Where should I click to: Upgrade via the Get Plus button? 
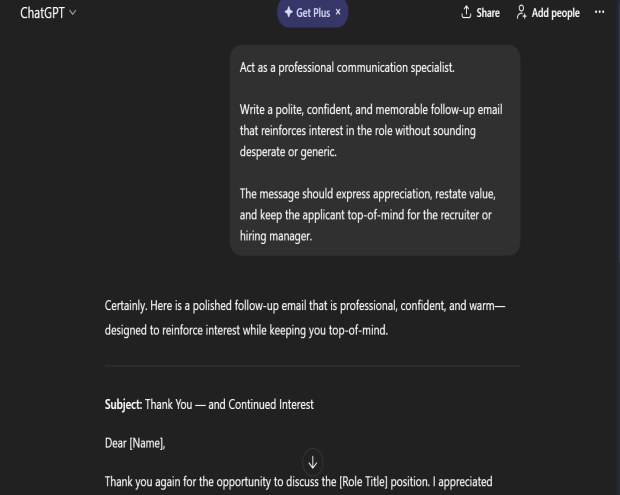pyautogui.click(x=312, y=13)
